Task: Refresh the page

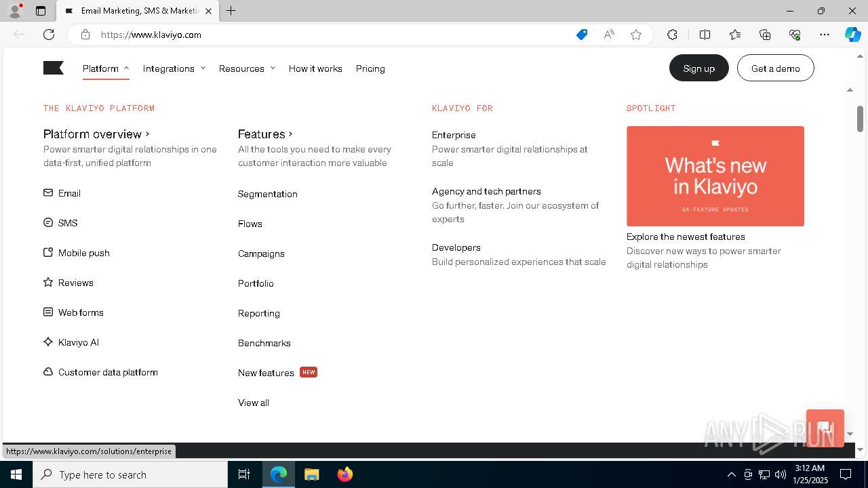Action: point(49,35)
